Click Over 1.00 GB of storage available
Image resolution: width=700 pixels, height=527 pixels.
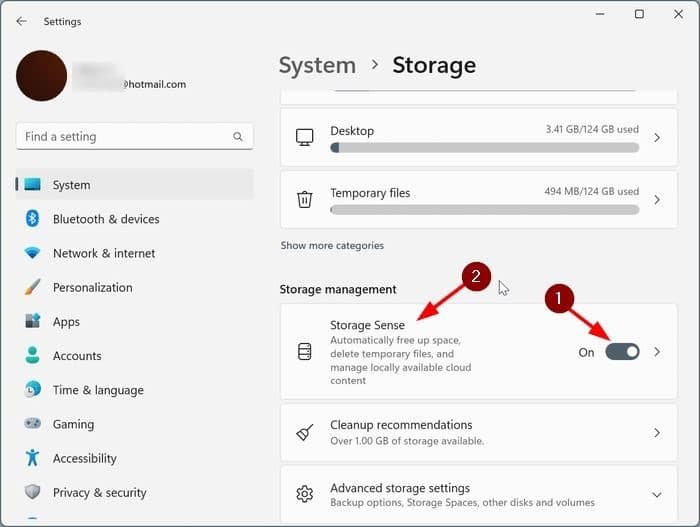[x=407, y=441]
